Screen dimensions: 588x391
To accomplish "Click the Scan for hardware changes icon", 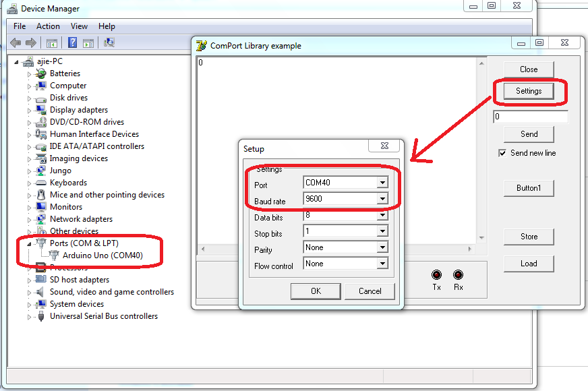I will (109, 42).
